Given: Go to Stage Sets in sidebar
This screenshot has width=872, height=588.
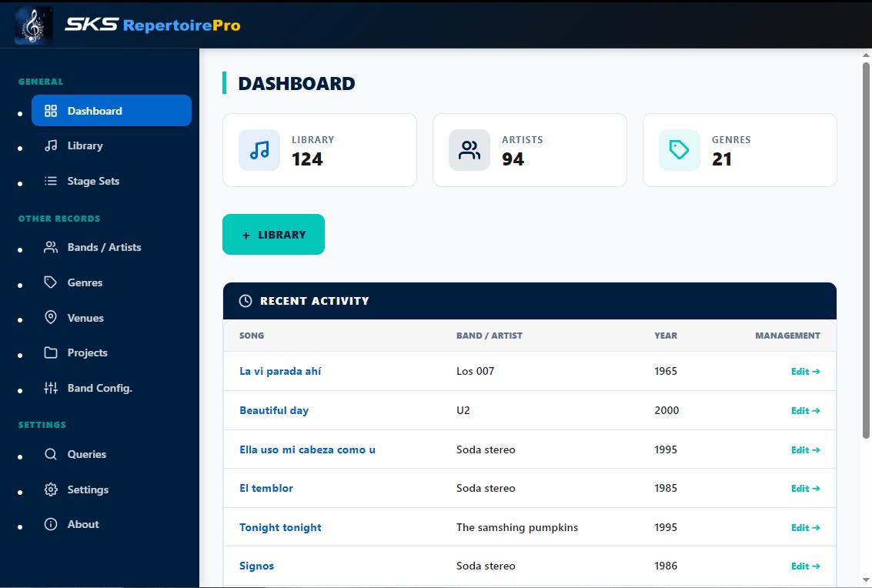Looking at the screenshot, I should (93, 181).
